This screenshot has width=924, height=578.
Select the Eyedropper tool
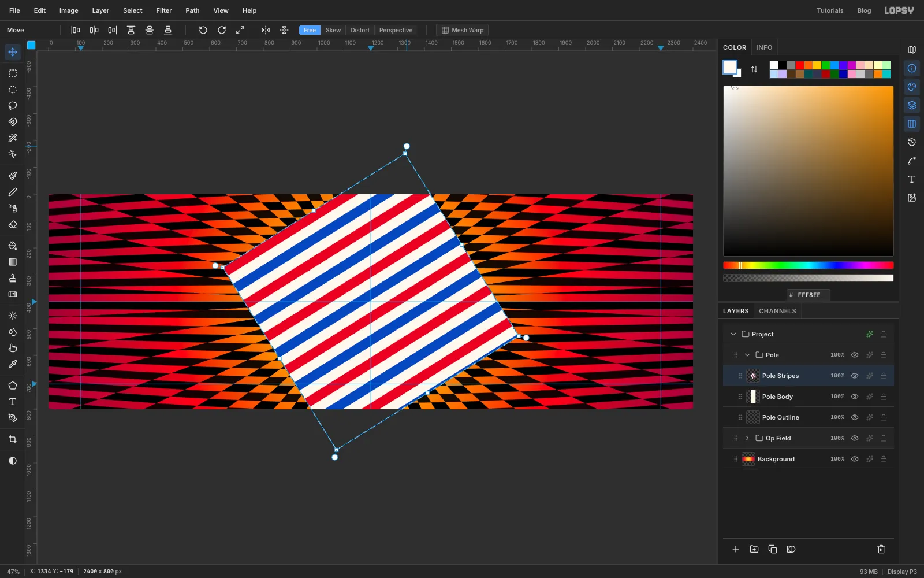pos(13,364)
